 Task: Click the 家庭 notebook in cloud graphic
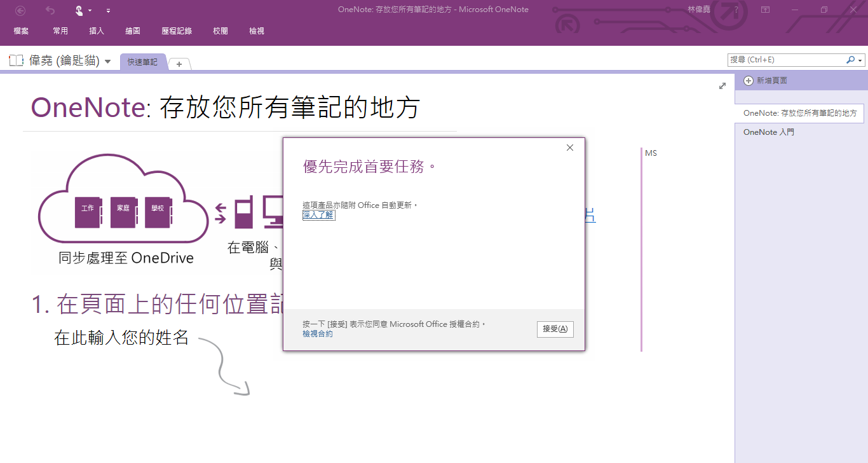click(x=123, y=212)
